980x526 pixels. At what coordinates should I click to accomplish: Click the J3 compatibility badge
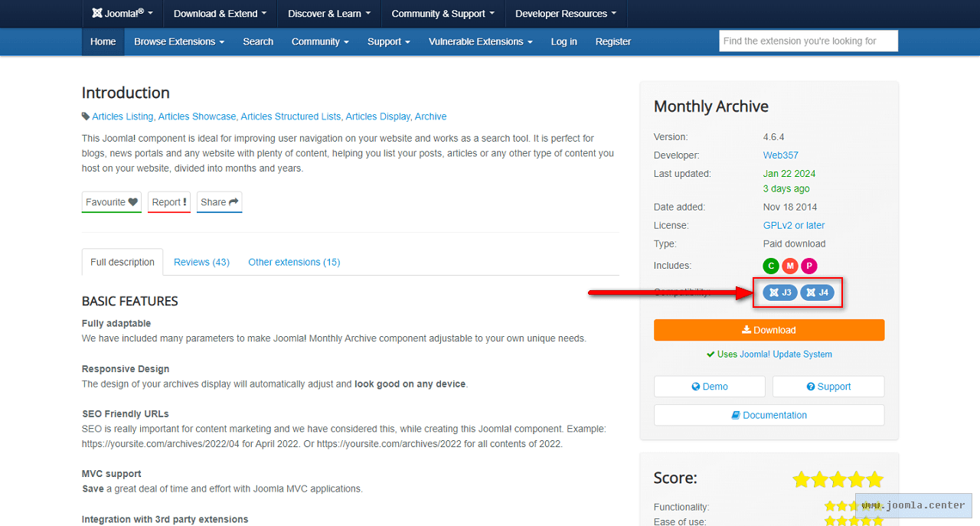[x=780, y=292]
